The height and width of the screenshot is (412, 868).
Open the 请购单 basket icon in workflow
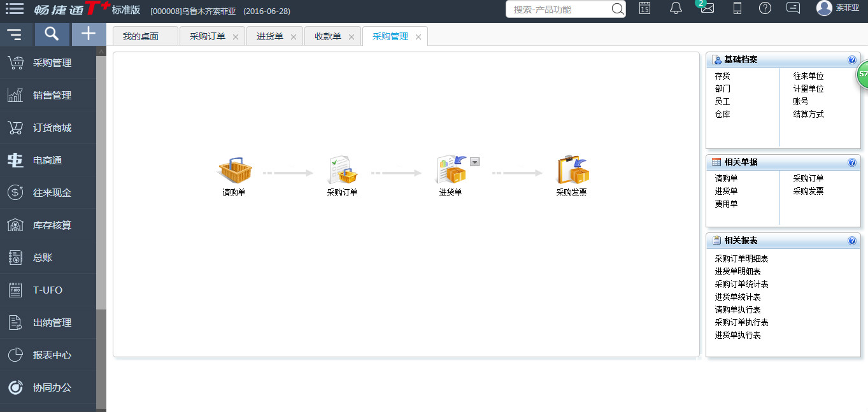coord(234,169)
